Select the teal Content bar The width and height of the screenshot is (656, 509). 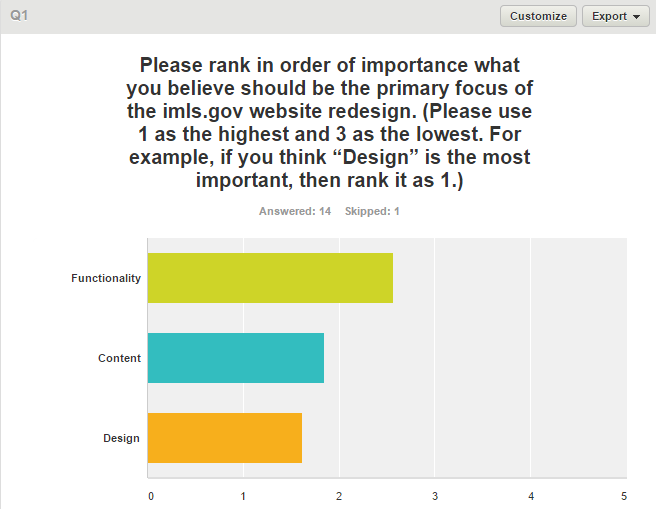(236, 358)
